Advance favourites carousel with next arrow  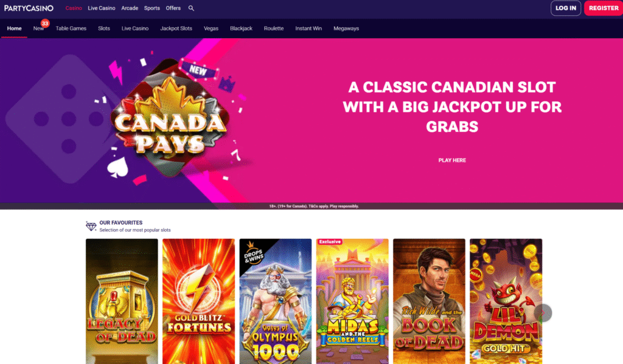tap(543, 313)
